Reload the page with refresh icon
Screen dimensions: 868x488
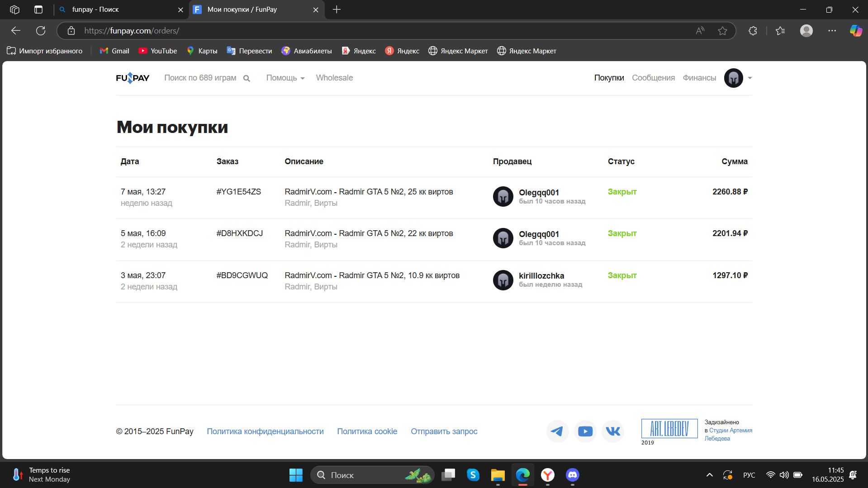(41, 31)
